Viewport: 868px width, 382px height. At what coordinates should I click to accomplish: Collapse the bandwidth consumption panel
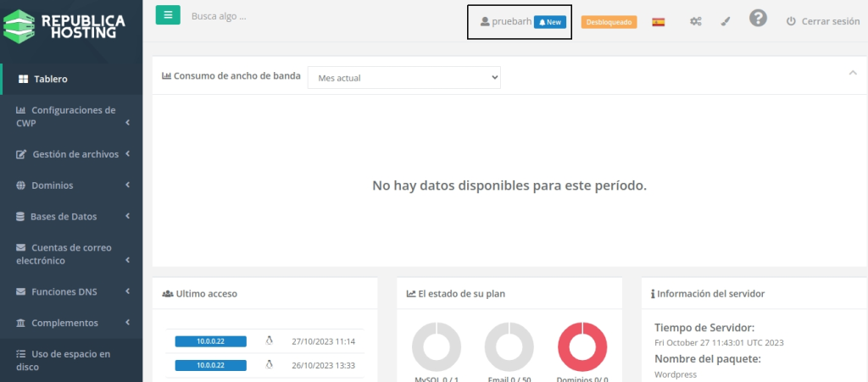[853, 73]
